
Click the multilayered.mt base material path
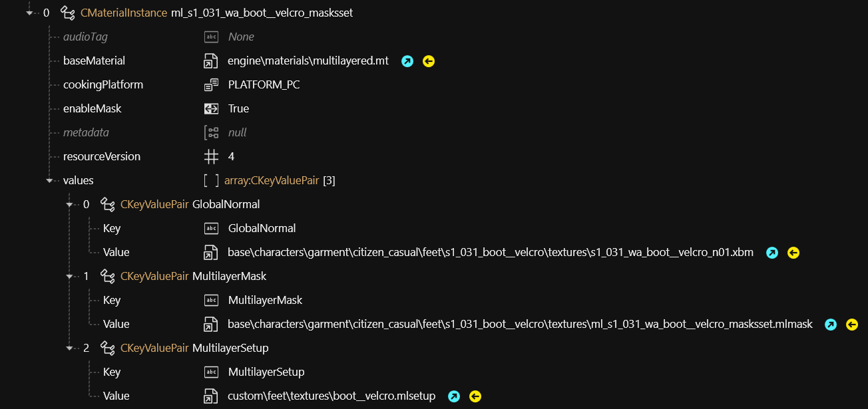308,61
